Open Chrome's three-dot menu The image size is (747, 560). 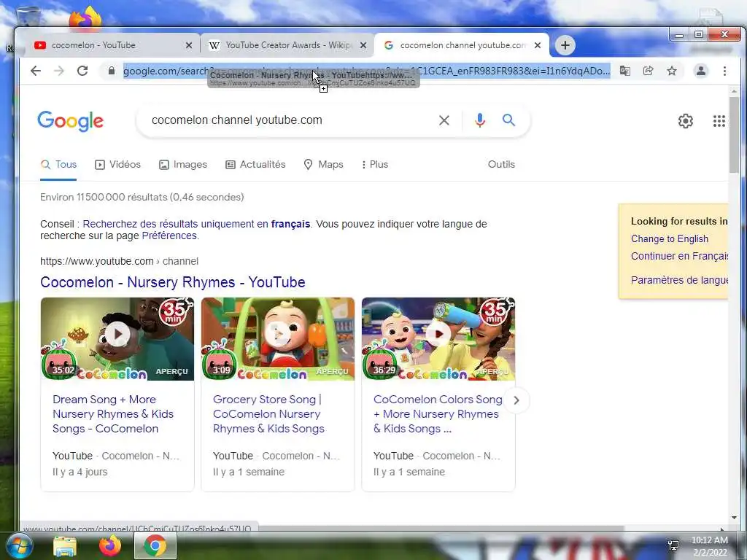[x=724, y=71]
